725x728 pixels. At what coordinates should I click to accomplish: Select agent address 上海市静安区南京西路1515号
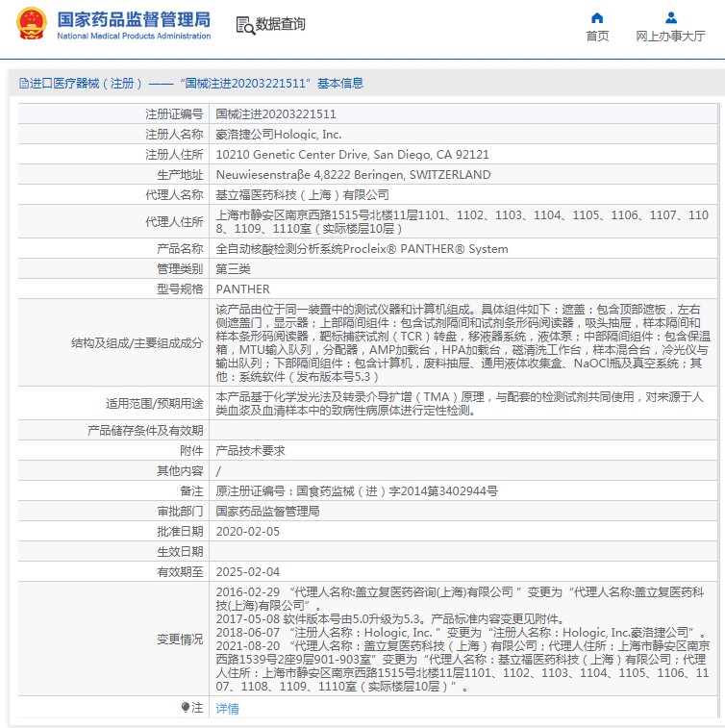coord(462,222)
